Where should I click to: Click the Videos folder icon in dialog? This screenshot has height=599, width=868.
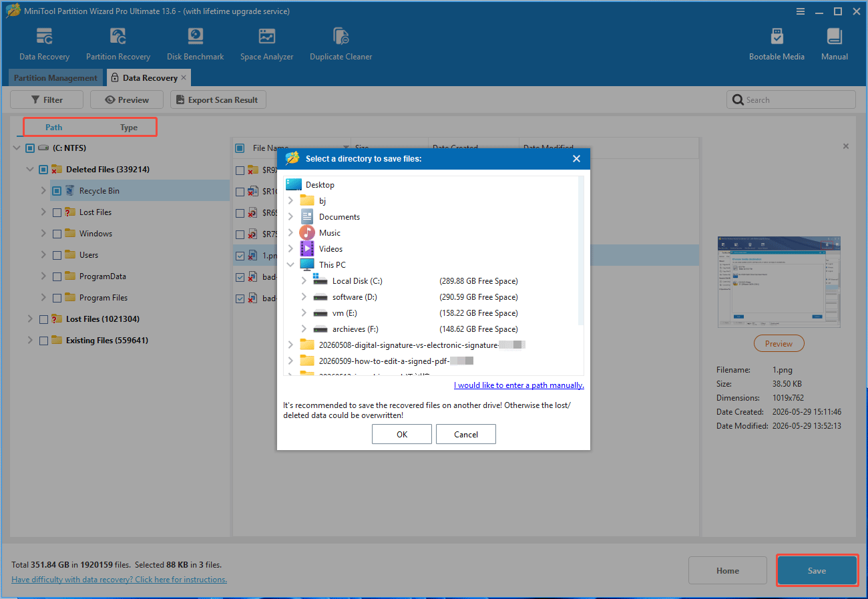307,248
